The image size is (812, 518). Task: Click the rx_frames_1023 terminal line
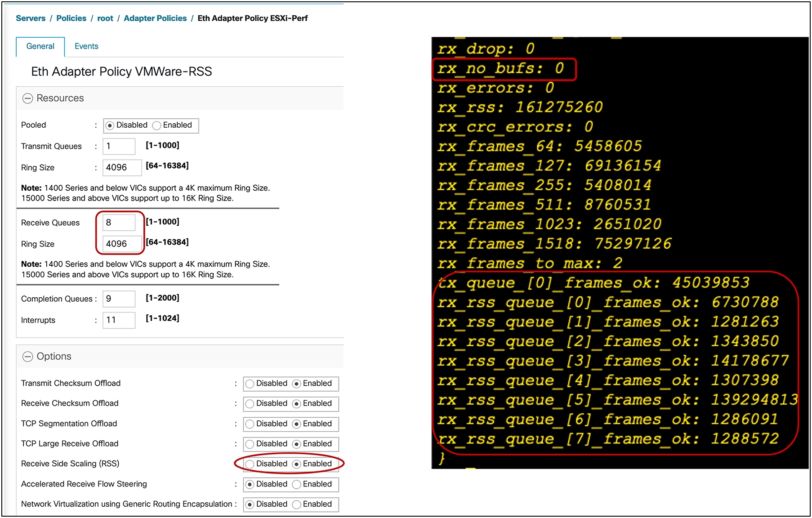(549, 224)
